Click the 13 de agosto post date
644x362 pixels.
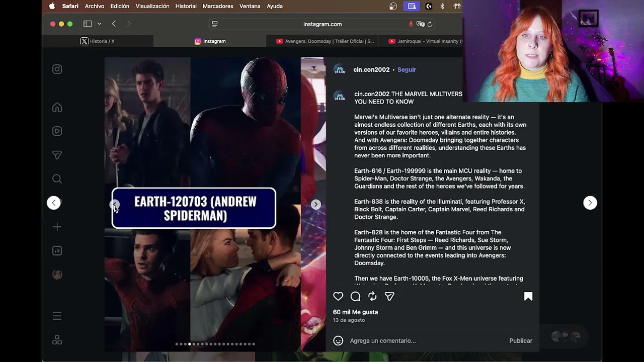(349, 320)
